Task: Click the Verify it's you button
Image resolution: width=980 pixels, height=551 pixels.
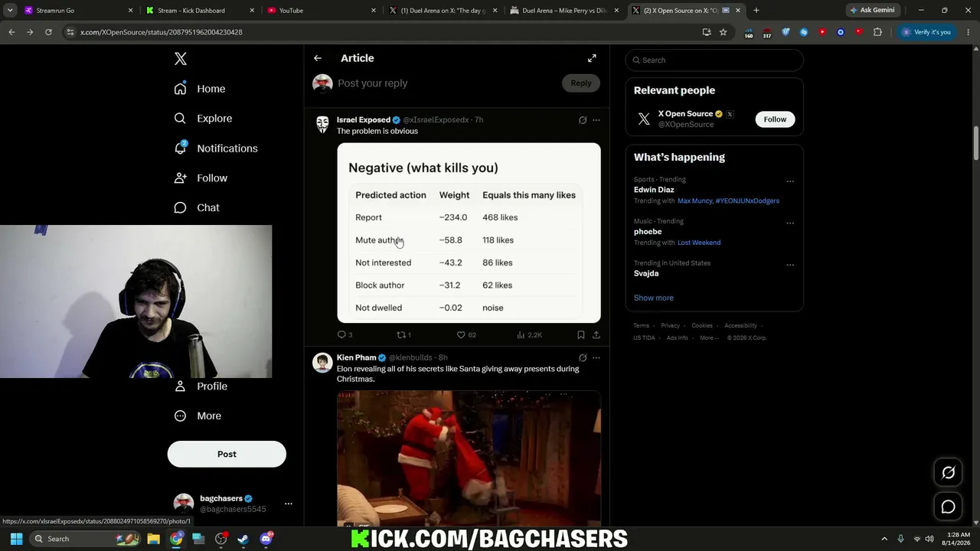Action: pos(926,32)
